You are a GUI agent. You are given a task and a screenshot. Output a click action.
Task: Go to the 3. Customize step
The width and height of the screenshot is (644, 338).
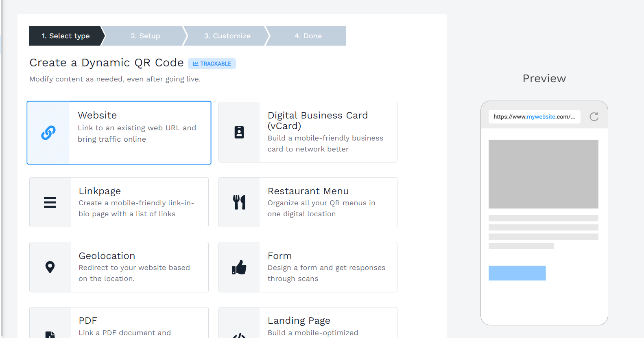[227, 36]
